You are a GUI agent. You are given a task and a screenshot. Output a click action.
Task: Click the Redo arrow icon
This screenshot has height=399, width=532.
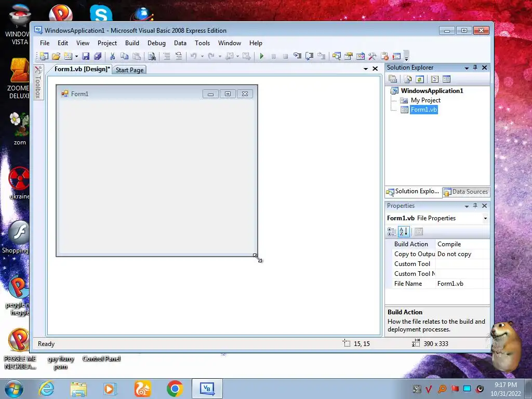211,56
